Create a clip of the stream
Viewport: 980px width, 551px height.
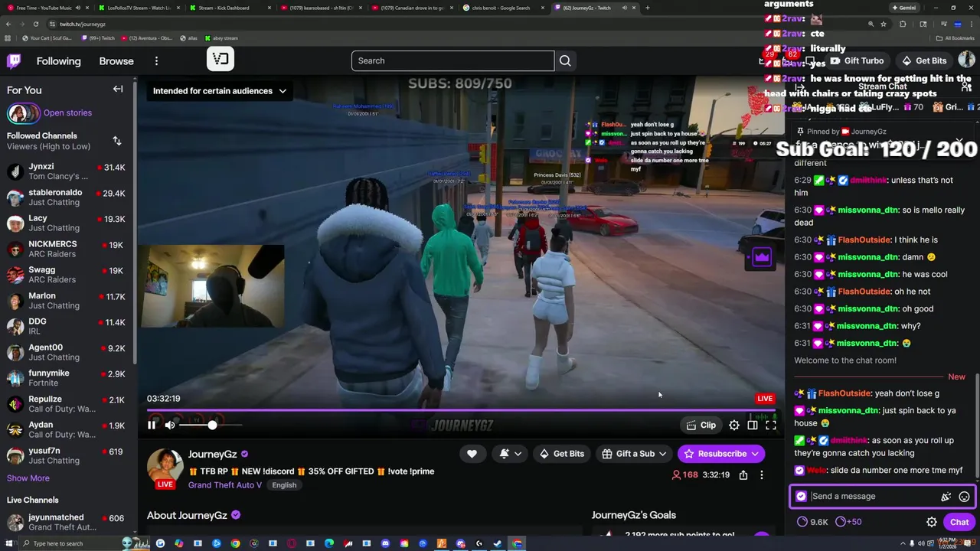click(701, 425)
